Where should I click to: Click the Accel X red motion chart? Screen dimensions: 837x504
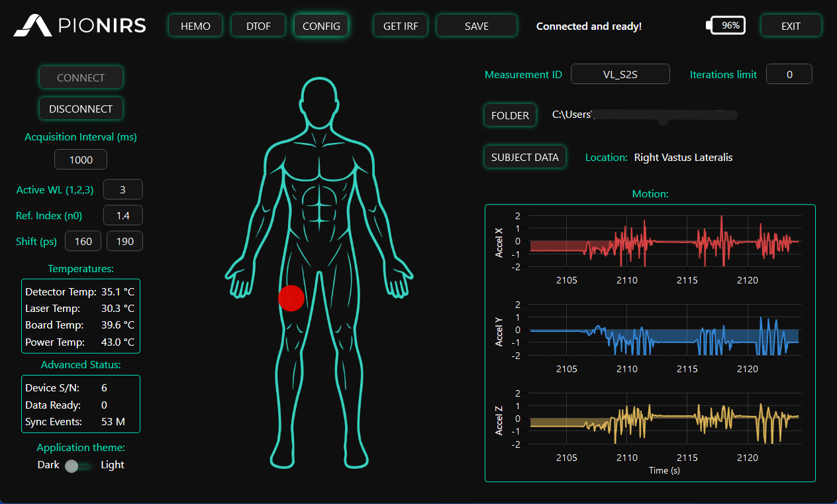[x=665, y=241]
